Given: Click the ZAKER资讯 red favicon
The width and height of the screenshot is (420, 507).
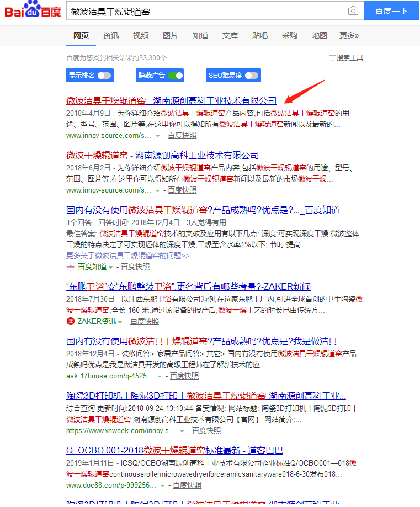Looking at the screenshot, I should pos(71,322).
